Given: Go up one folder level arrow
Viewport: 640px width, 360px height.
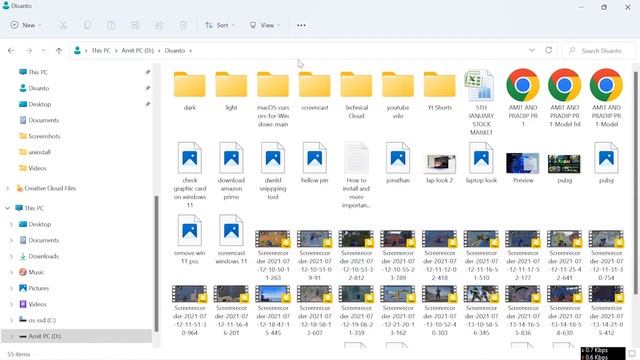Looking at the screenshot, I should [x=59, y=51].
